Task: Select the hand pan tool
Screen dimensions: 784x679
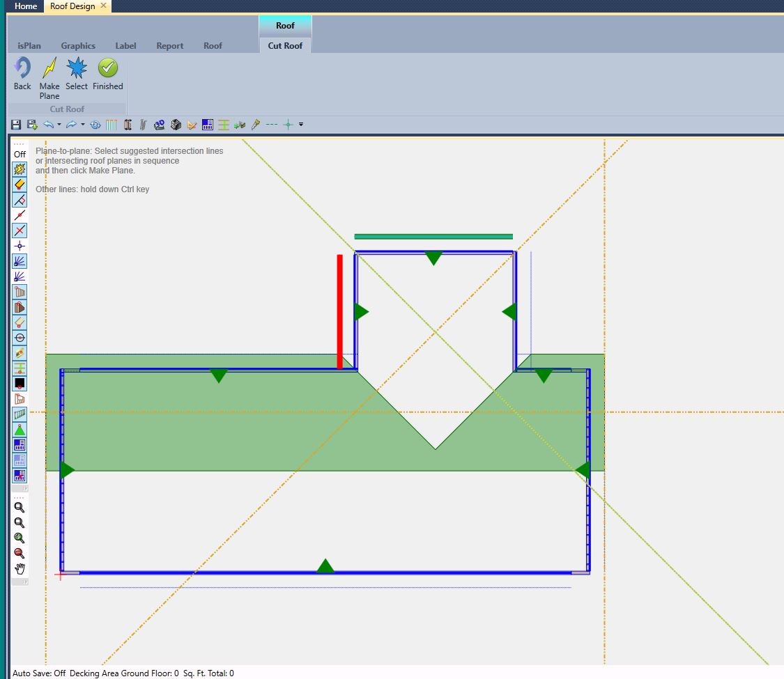Action: (x=20, y=569)
